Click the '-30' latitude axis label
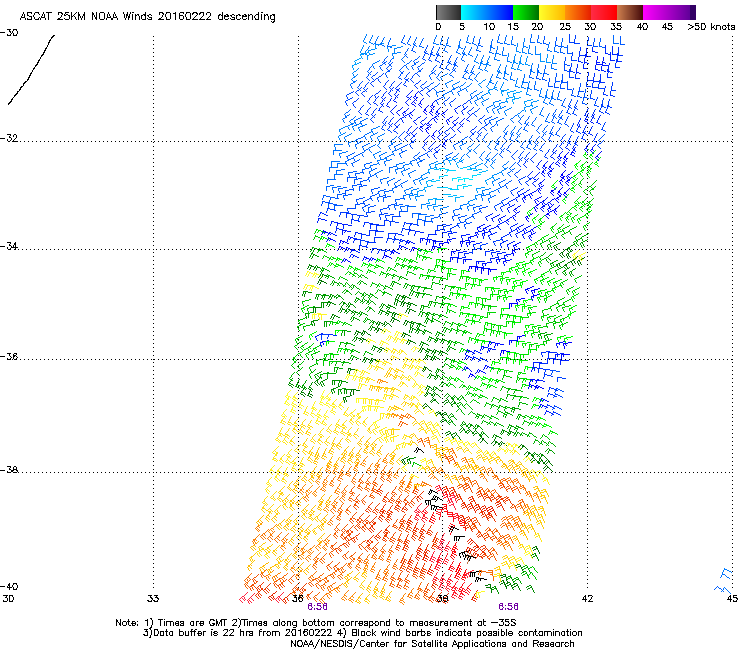 pos(9,33)
